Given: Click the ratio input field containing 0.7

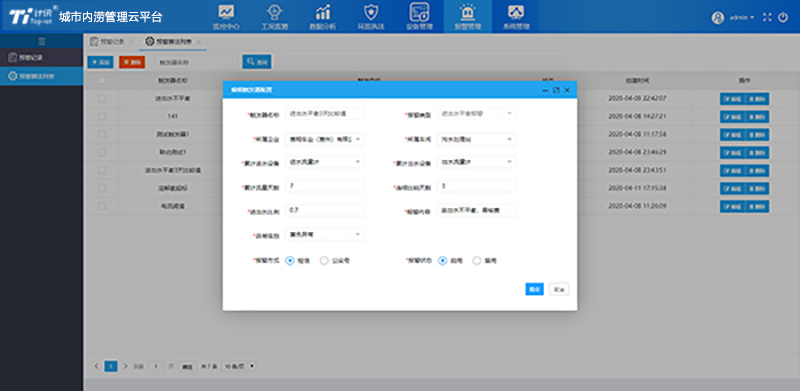Looking at the screenshot, I should (x=325, y=210).
